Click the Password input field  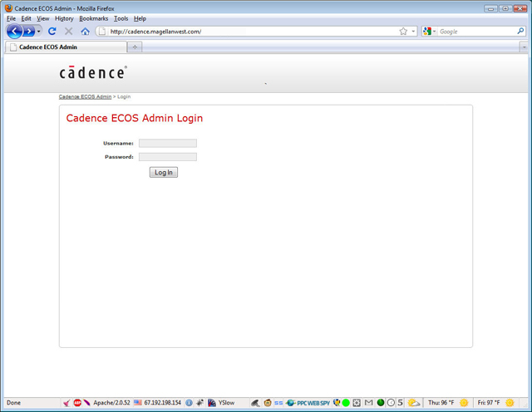168,157
